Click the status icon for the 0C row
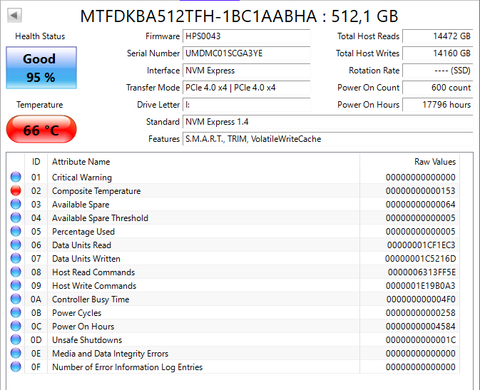 [16, 326]
